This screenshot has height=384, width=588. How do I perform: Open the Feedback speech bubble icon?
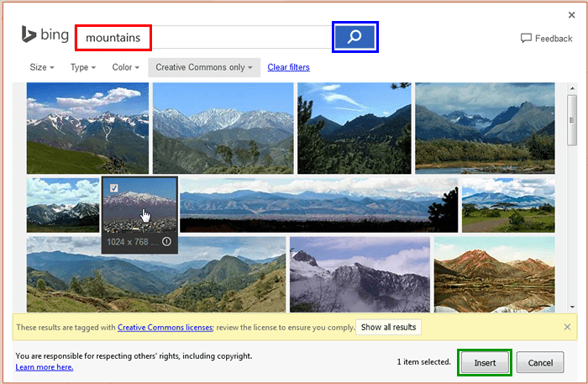[x=526, y=39]
